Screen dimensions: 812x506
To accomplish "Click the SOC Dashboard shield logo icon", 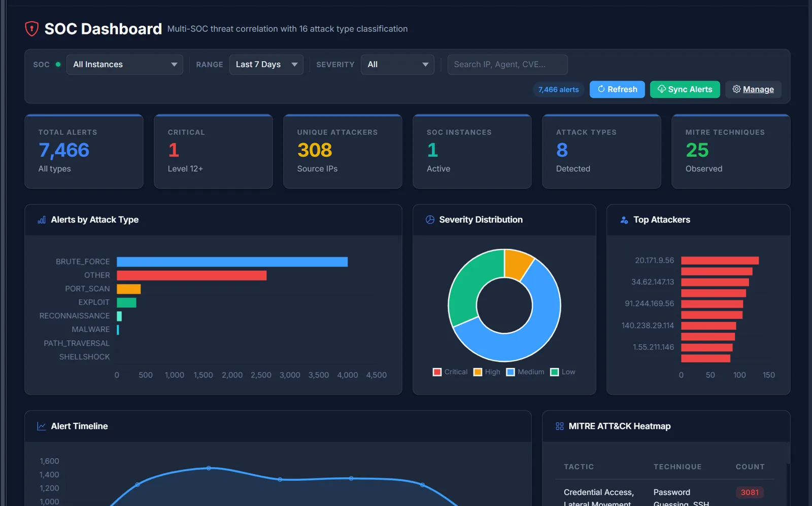I will pyautogui.click(x=31, y=29).
